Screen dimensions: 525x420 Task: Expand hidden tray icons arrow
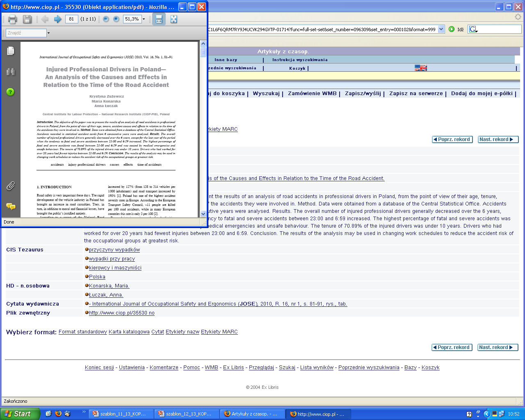click(486, 414)
